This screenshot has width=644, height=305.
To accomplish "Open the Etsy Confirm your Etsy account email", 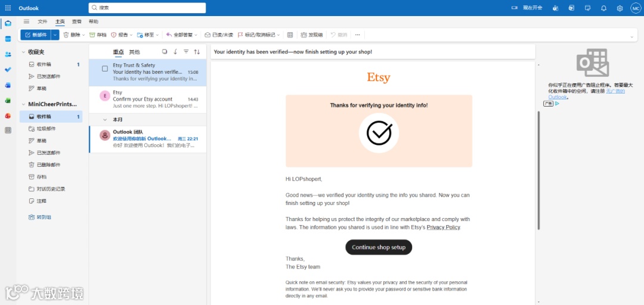I will [x=148, y=99].
